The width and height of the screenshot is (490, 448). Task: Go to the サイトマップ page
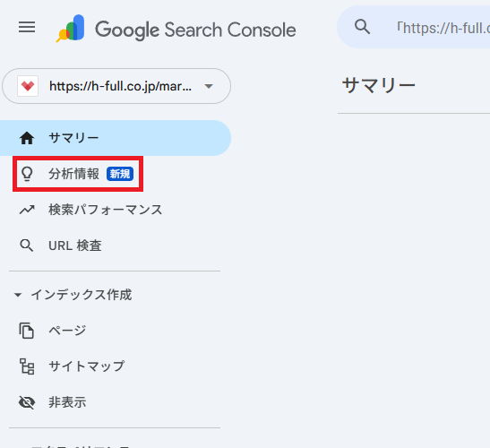click(x=87, y=366)
